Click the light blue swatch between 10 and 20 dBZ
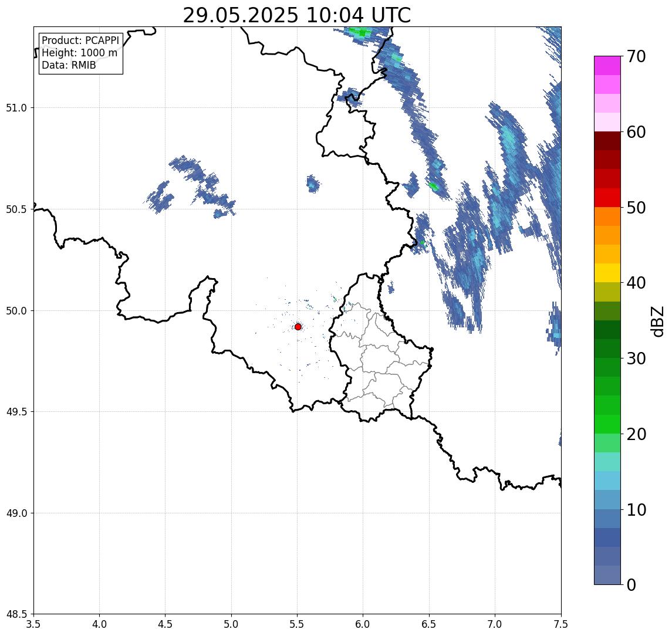Screen dimensions: 672x636 607,481
